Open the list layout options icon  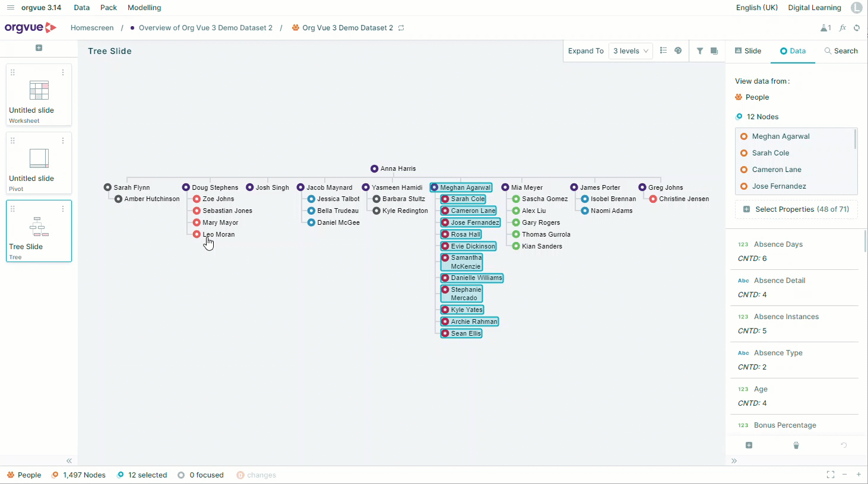[x=664, y=51]
